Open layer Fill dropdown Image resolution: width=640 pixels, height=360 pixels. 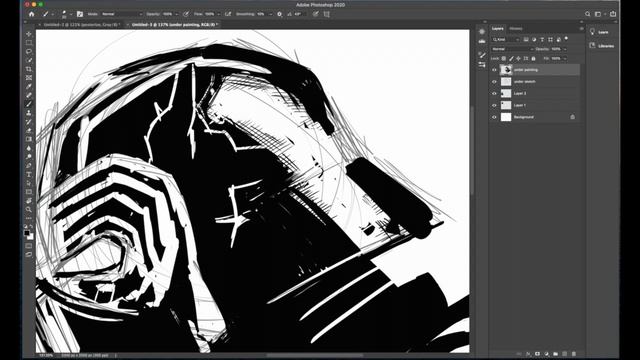(x=565, y=59)
